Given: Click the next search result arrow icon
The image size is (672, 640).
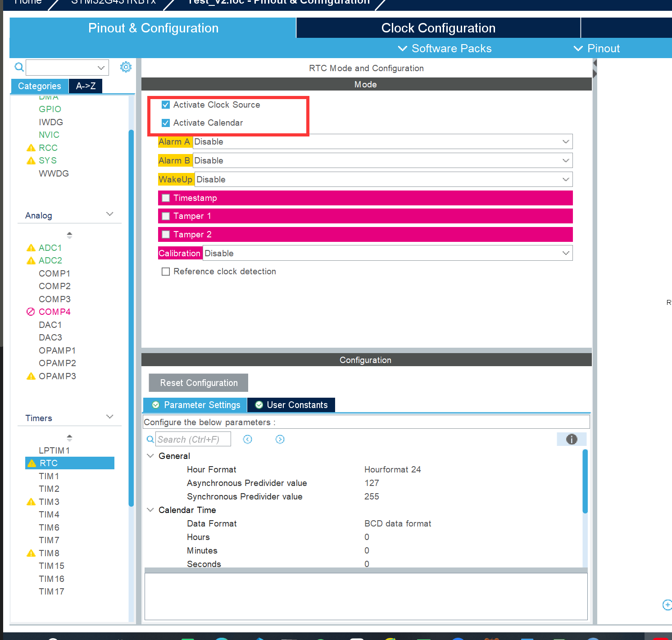Looking at the screenshot, I should 280,439.
